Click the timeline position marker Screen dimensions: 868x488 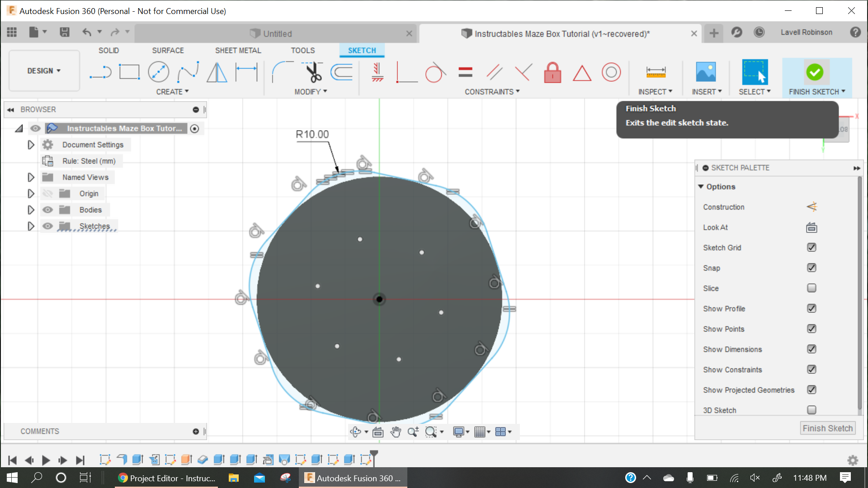pos(374,457)
